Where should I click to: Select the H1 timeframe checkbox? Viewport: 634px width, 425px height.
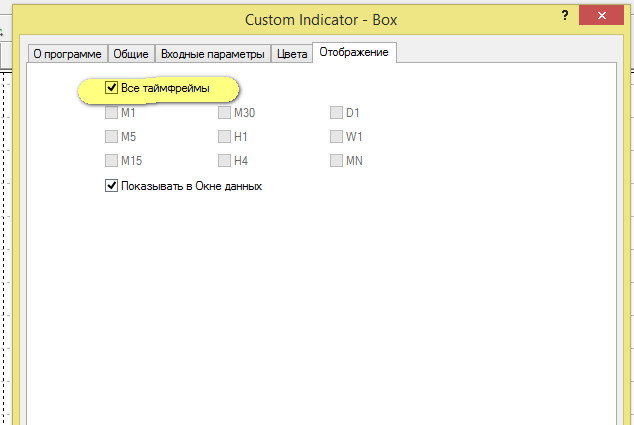click(x=225, y=137)
